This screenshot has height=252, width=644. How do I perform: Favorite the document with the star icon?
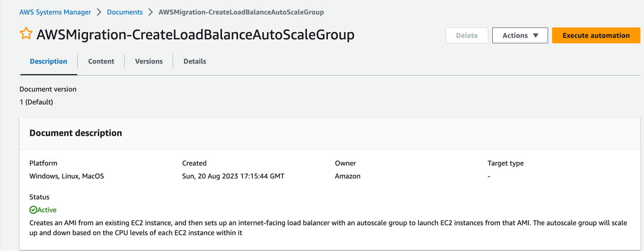(26, 34)
